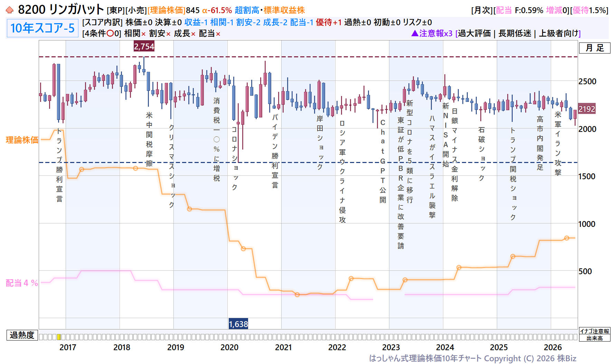This screenshot has height=364, width=615.
Task: Select the 消費税一〇%に増税 event marker
Action: click(x=217, y=139)
